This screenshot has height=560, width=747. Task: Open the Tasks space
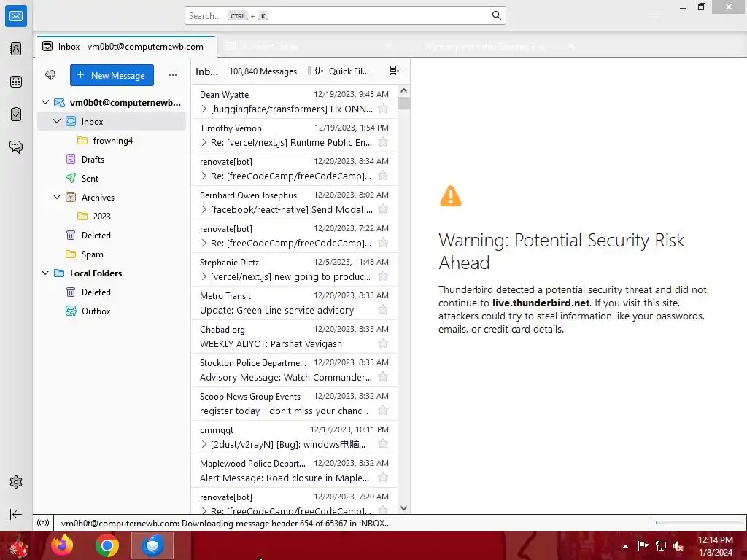16,114
